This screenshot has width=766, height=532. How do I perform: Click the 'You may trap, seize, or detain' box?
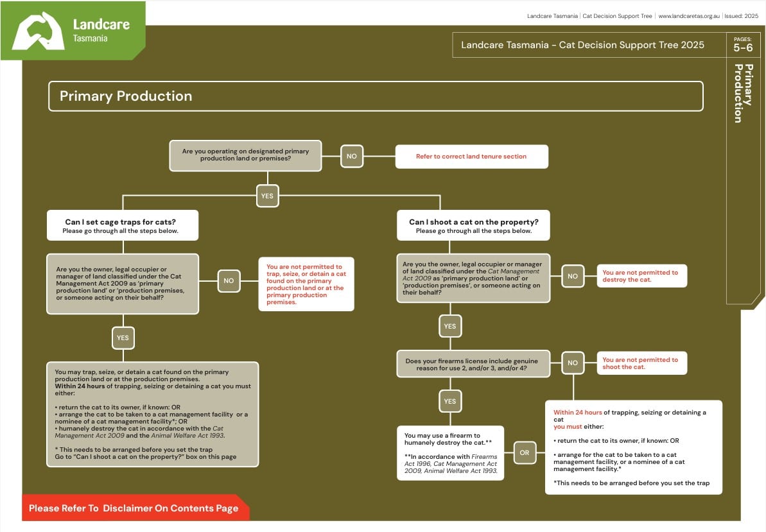152,415
